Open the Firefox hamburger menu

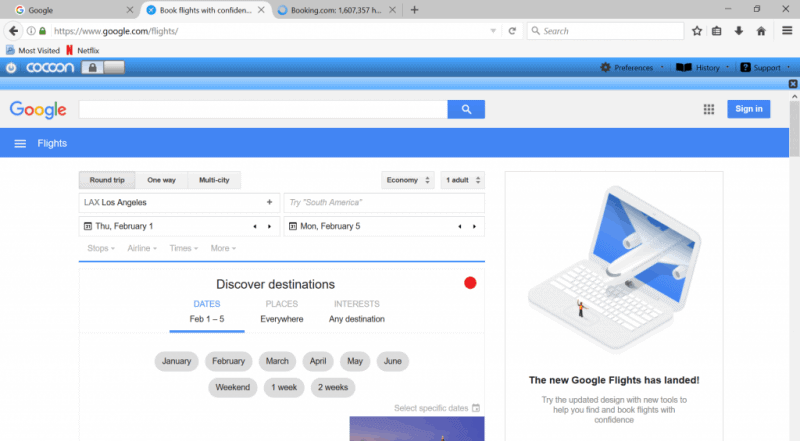pos(787,31)
